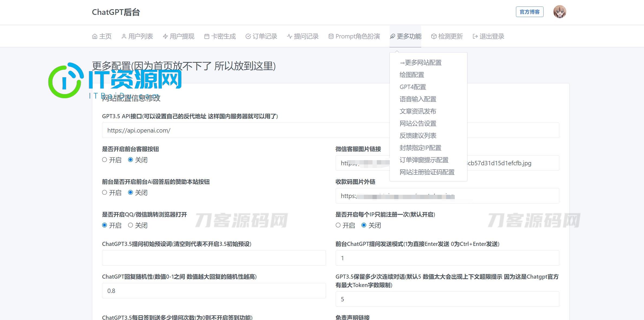The width and height of the screenshot is (644, 320).
Task: View 提问记录 nav text
Action: pos(306,36)
